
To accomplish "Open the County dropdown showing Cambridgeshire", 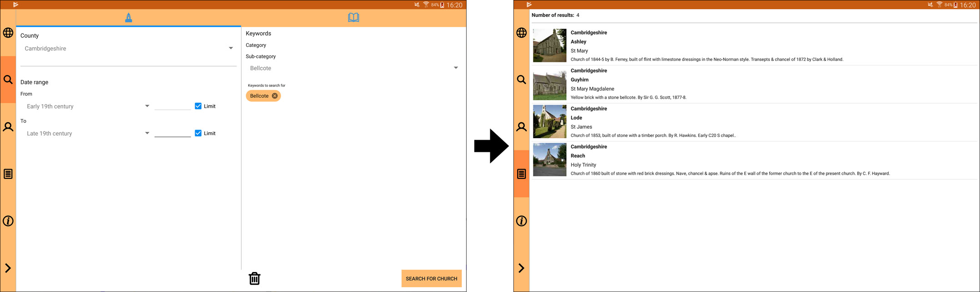I will click(128, 49).
